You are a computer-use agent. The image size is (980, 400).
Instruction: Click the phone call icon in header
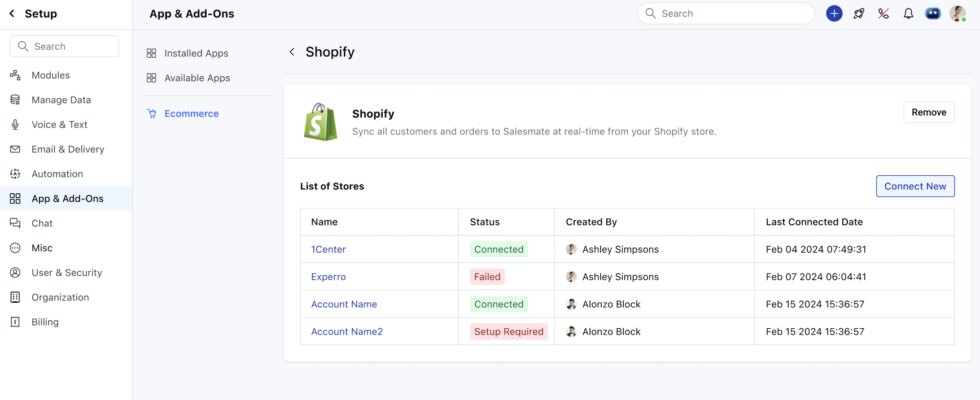coord(883,14)
